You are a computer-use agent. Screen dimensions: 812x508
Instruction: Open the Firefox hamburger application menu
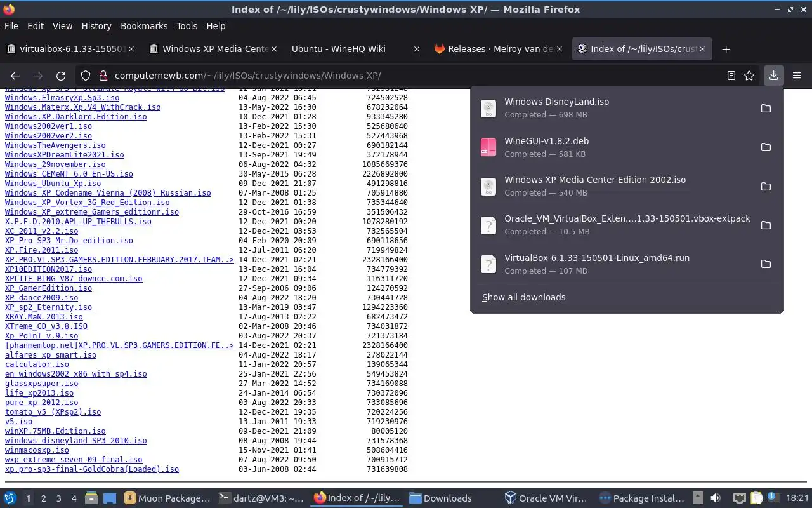click(x=797, y=76)
